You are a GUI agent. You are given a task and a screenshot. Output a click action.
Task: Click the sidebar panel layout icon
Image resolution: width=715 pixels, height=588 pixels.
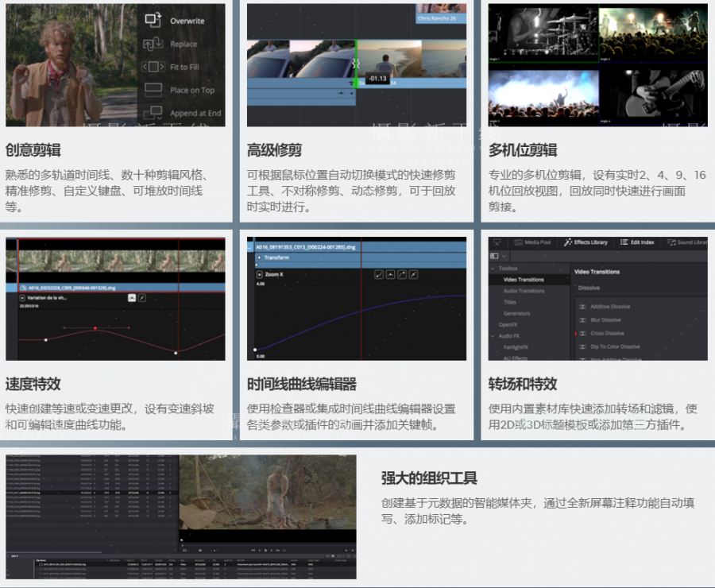pyautogui.click(x=494, y=256)
